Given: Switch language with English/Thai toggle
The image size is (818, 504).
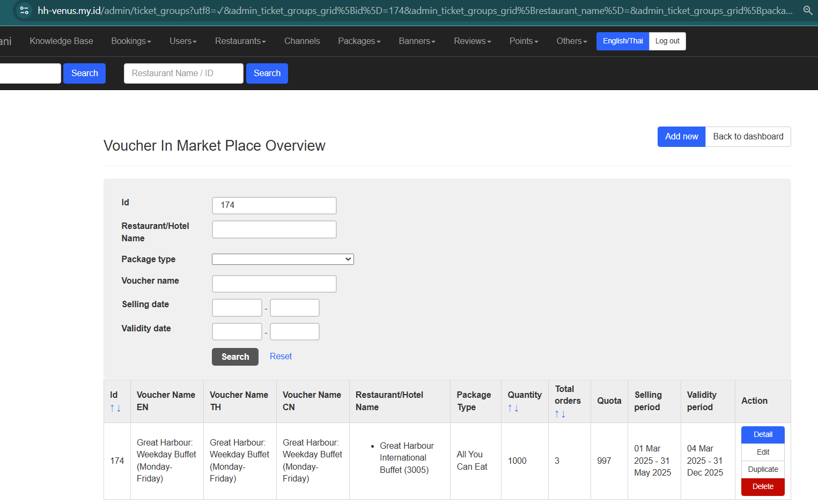Looking at the screenshot, I should [x=622, y=41].
